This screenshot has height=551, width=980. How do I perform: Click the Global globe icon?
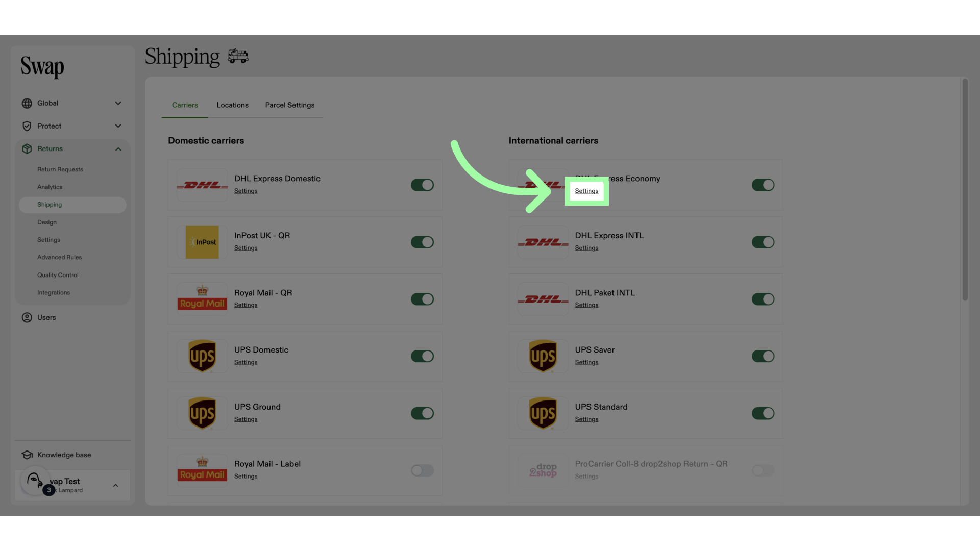pos(27,103)
